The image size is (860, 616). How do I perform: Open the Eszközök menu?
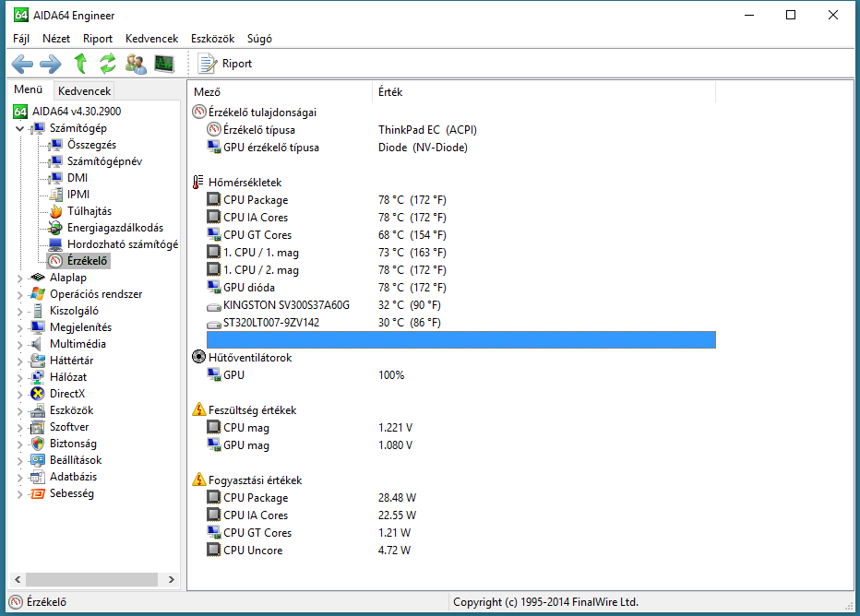pyautogui.click(x=213, y=39)
